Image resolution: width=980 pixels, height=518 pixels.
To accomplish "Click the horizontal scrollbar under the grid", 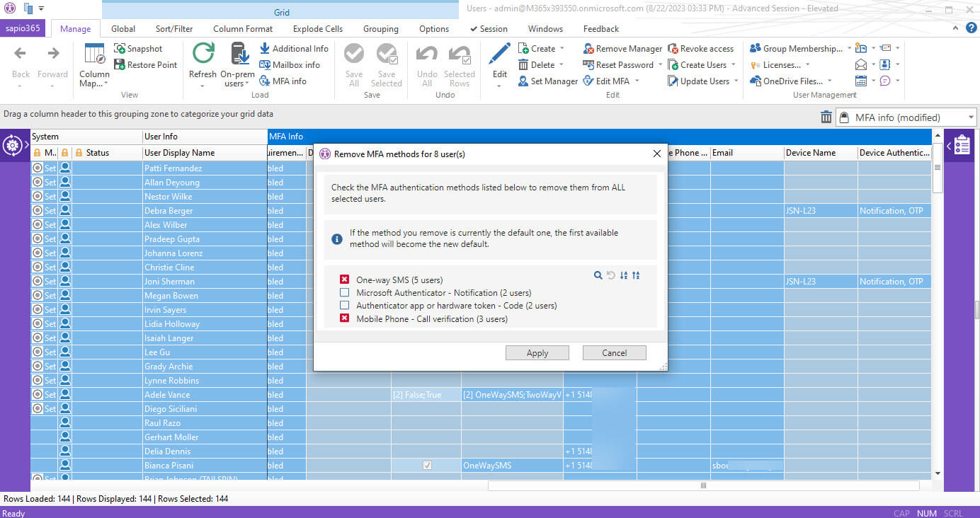I will coord(703,485).
